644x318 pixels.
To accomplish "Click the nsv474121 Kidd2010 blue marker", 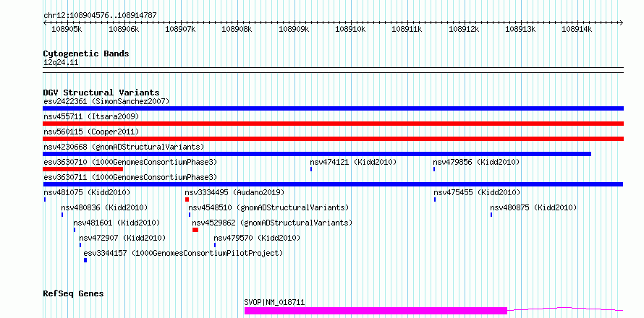I will (x=311, y=169).
